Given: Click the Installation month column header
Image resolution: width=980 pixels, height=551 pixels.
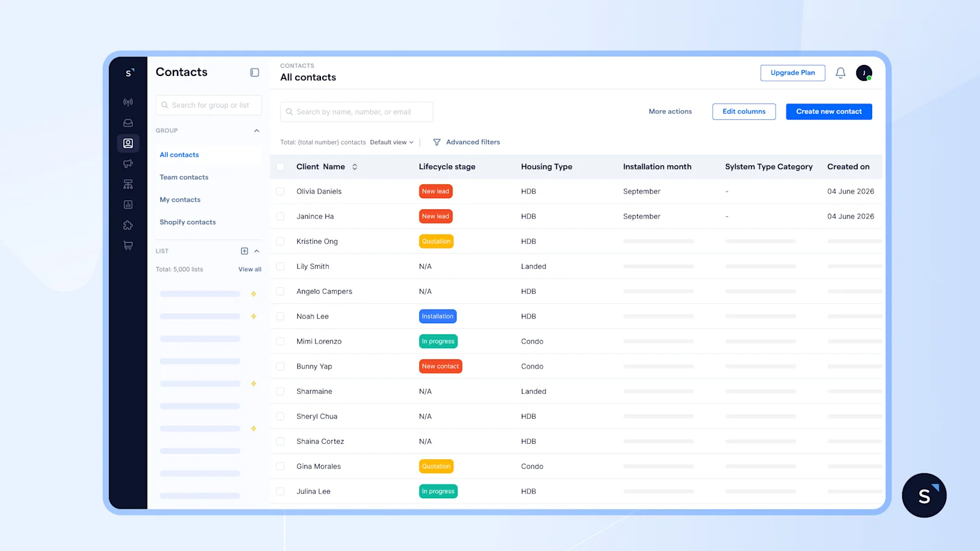Looking at the screenshot, I should pos(657,167).
